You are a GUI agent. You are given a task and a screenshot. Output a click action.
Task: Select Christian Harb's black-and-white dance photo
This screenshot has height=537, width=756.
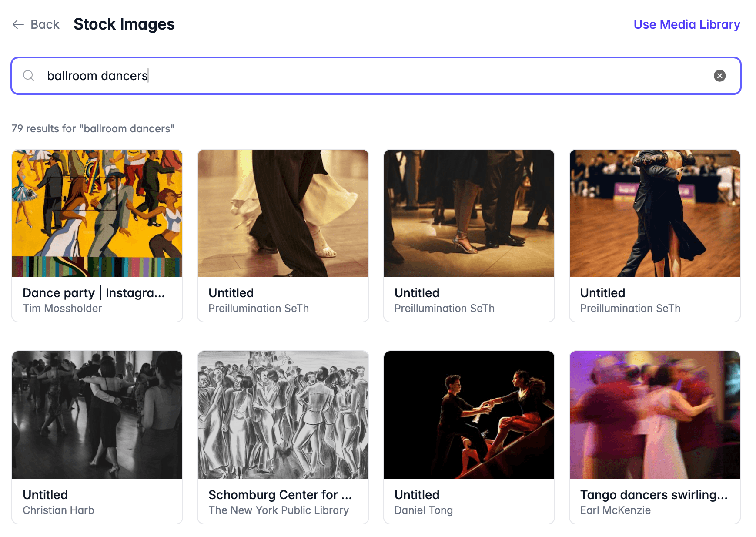(x=97, y=415)
